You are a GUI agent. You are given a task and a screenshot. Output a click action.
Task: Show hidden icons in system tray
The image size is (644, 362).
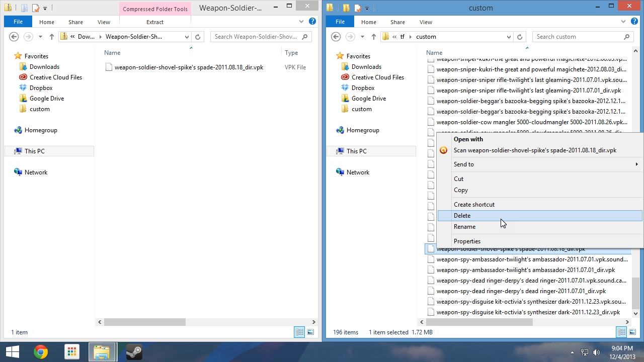[x=572, y=352]
